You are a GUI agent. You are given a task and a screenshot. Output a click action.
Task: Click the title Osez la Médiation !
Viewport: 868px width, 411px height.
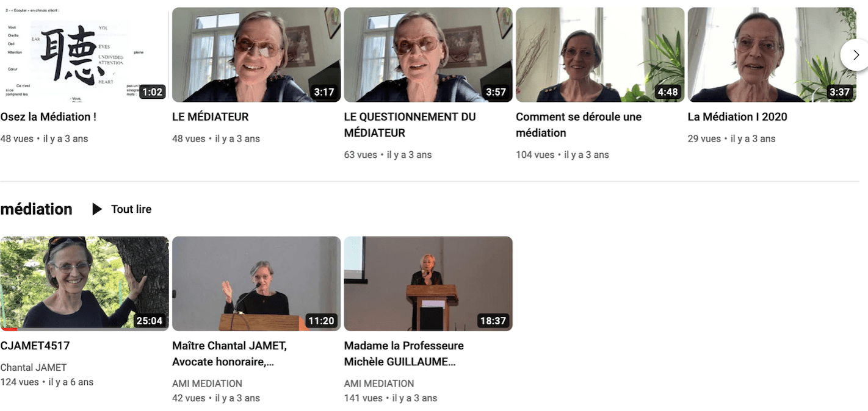point(48,116)
